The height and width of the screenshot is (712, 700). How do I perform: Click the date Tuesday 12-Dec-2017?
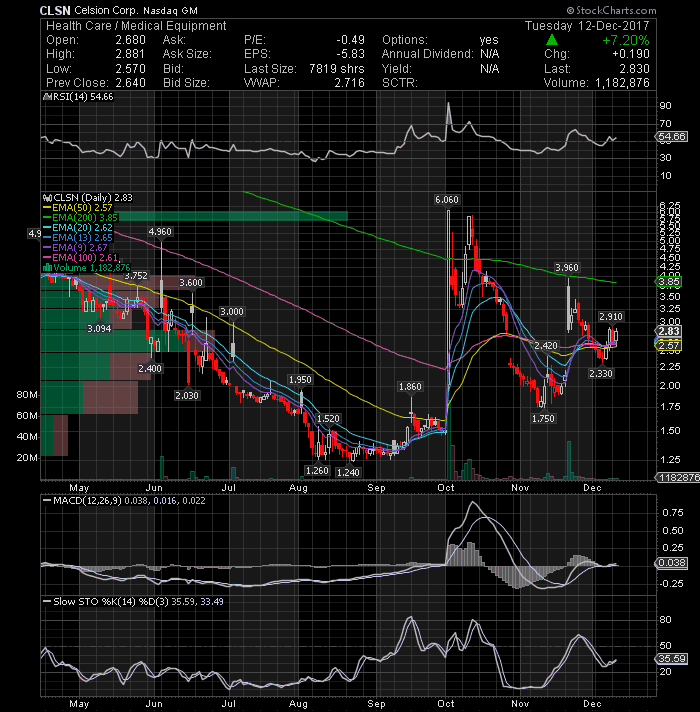point(587,26)
